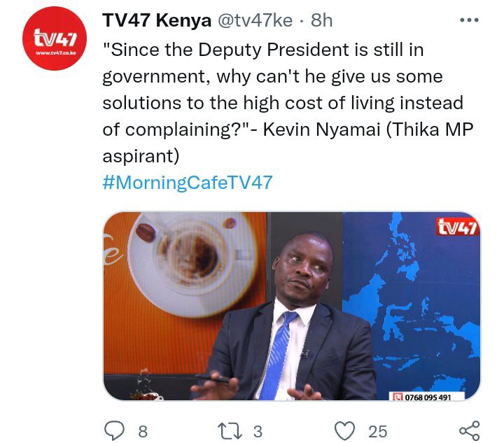The image size is (504, 443).
Task: Open the 8h timestamp permalink
Action: click(x=321, y=20)
